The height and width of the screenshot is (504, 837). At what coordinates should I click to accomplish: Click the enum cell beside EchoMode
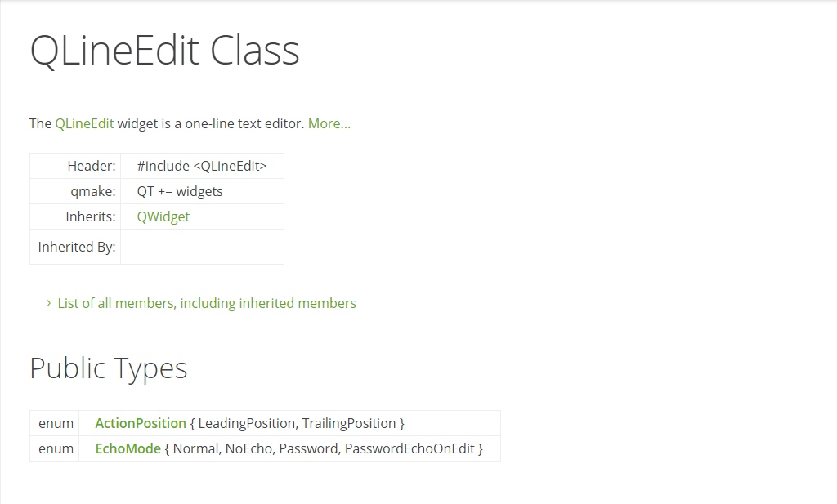[x=55, y=449]
